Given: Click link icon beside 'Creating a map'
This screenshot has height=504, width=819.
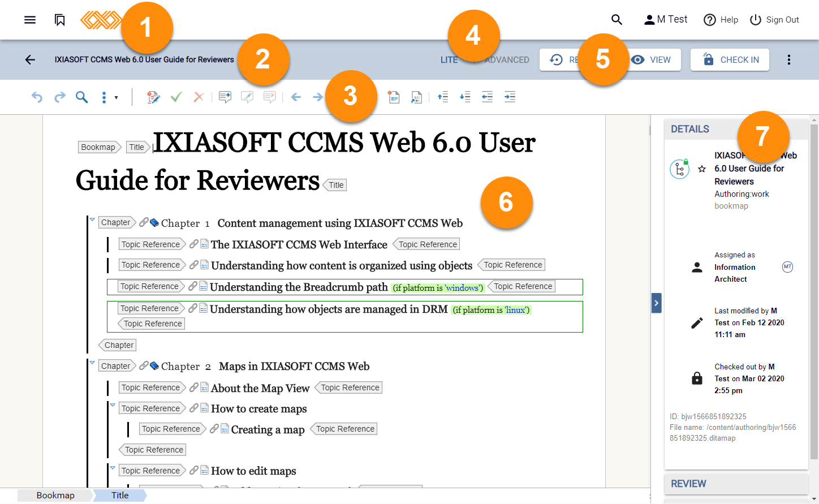Looking at the screenshot, I should (x=214, y=429).
